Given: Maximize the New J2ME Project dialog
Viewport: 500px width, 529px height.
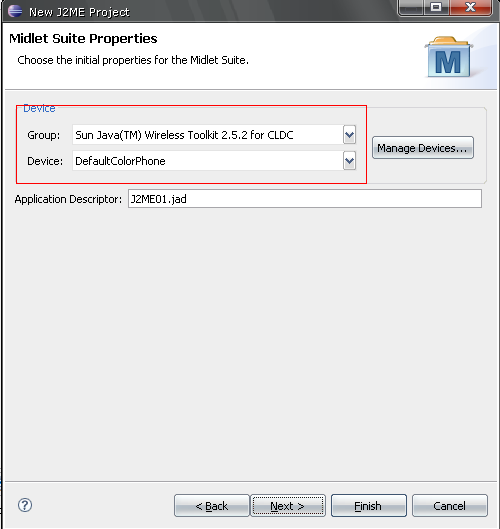Looking at the screenshot, I should pyautogui.click(x=436, y=7).
